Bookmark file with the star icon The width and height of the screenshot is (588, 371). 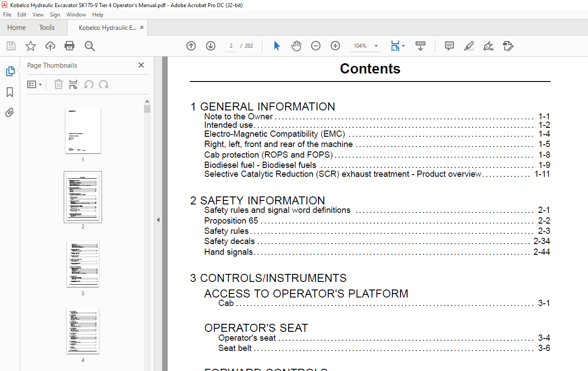[30, 46]
